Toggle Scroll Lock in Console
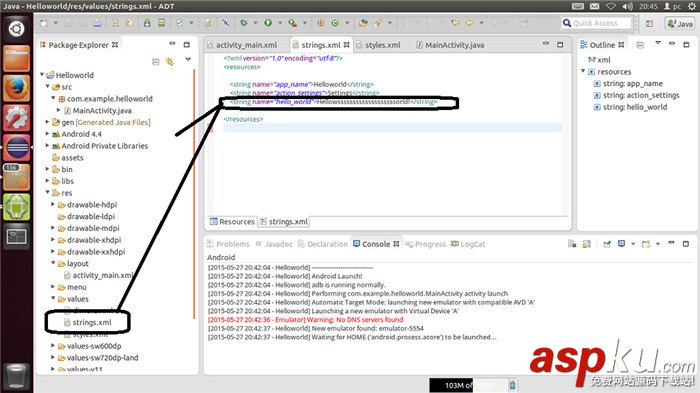700x393 pixels. pyautogui.click(x=587, y=244)
